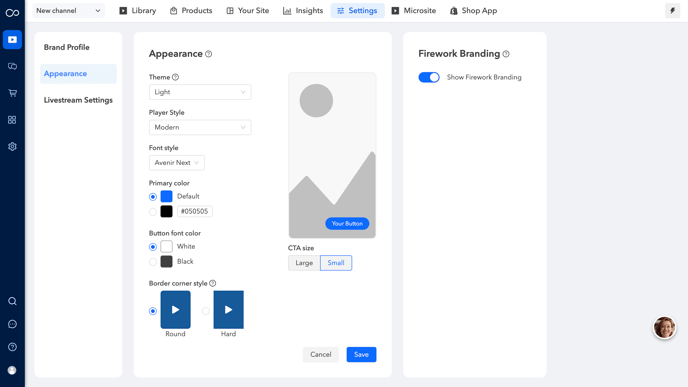Select Hard border corner radio

[206, 311]
